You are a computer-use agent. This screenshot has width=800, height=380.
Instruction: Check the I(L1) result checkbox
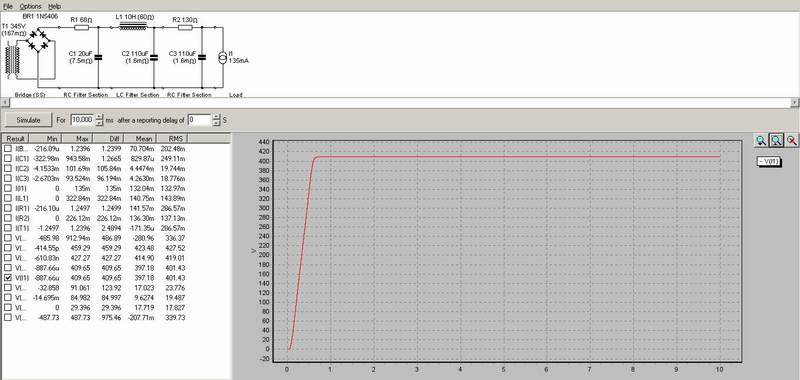8,198
